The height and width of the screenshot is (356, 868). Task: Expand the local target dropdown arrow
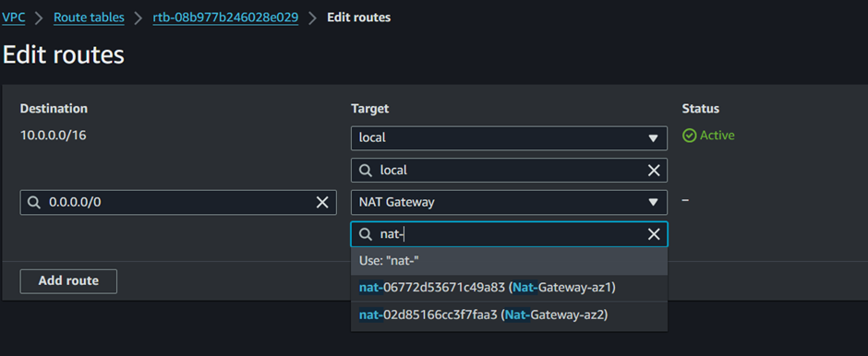pyautogui.click(x=653, y=138)
